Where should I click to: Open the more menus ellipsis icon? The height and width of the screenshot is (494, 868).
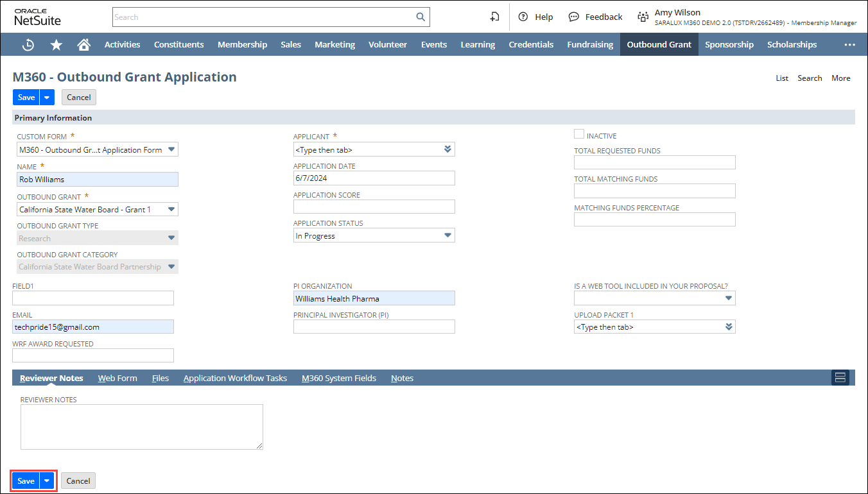pos(849,45)
